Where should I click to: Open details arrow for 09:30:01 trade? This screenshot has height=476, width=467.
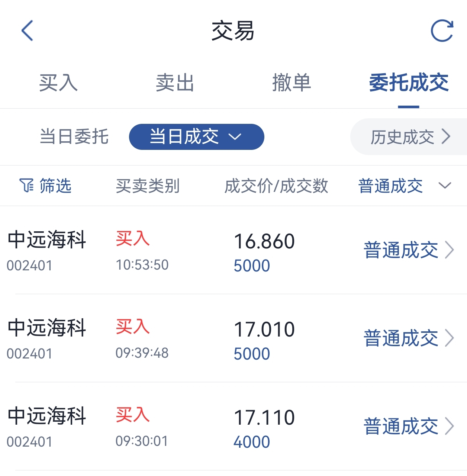click(x=450, y=426)
